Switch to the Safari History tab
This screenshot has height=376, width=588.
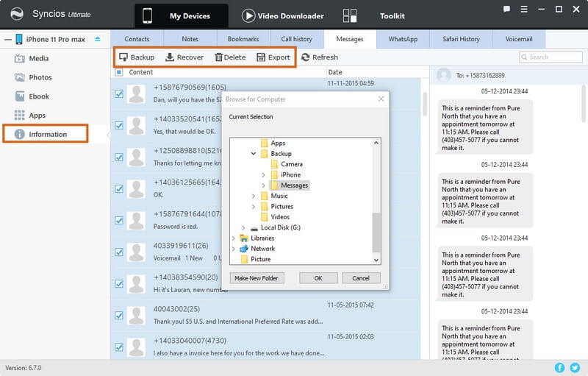pyautogui.click(x=461, y=39)
